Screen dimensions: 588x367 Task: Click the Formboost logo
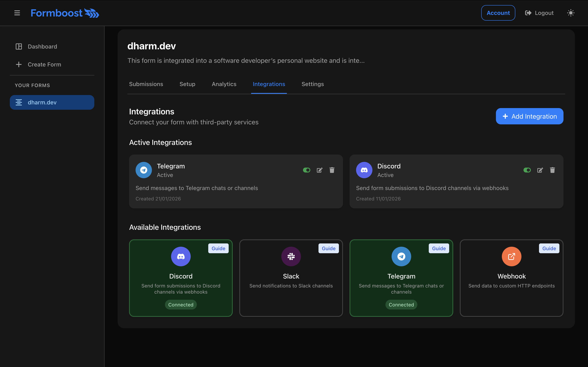(x=65, y=13)
